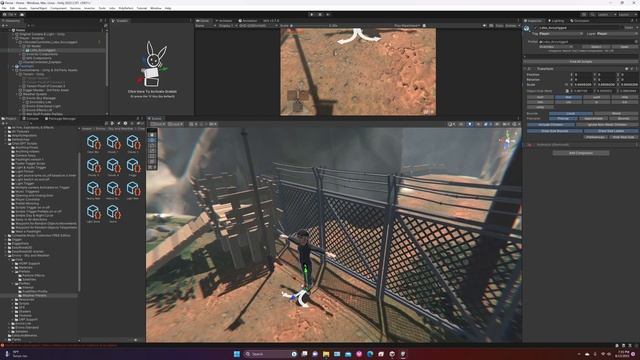Click the object name field in Inspector
The image size is (640, 360).
coord(580,28)
